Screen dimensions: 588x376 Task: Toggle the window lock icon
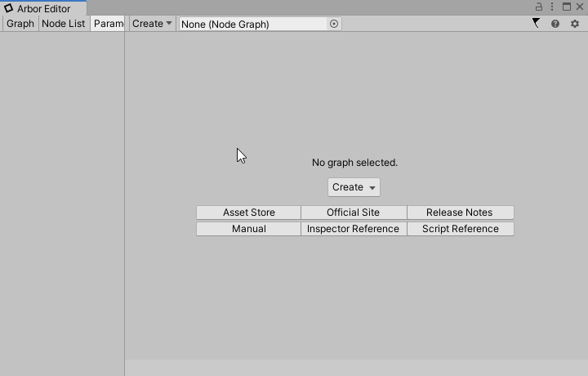[x=539, y=7]
